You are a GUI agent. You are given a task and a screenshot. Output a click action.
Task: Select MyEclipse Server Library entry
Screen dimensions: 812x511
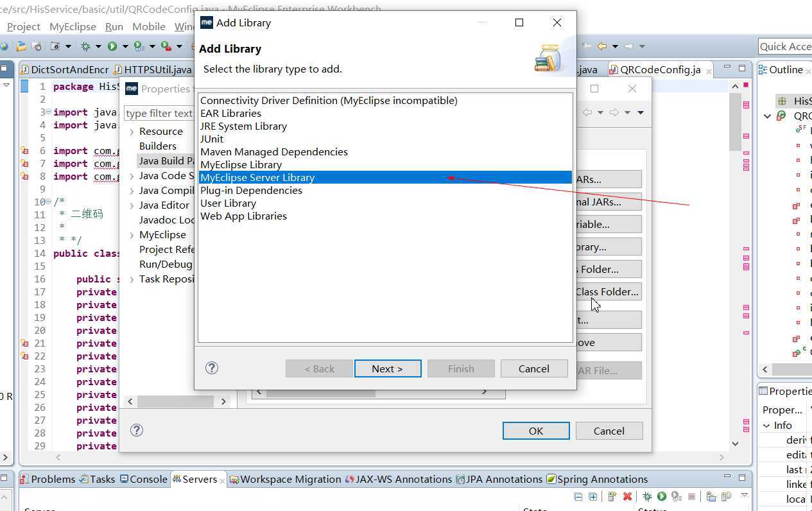(385, 178)
